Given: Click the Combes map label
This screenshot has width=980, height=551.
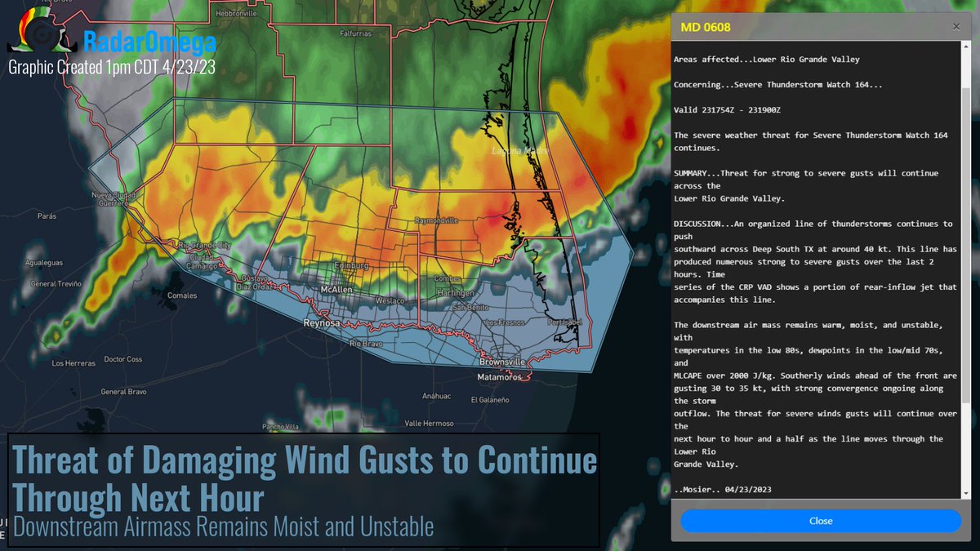Looking at the screenshot, I should pyautogui.click(x=448, y=279).
